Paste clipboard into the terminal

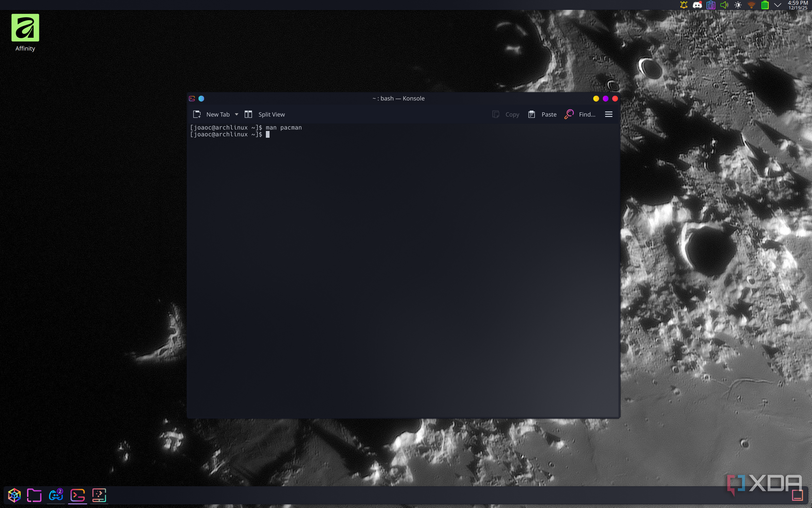click(542, 114)
